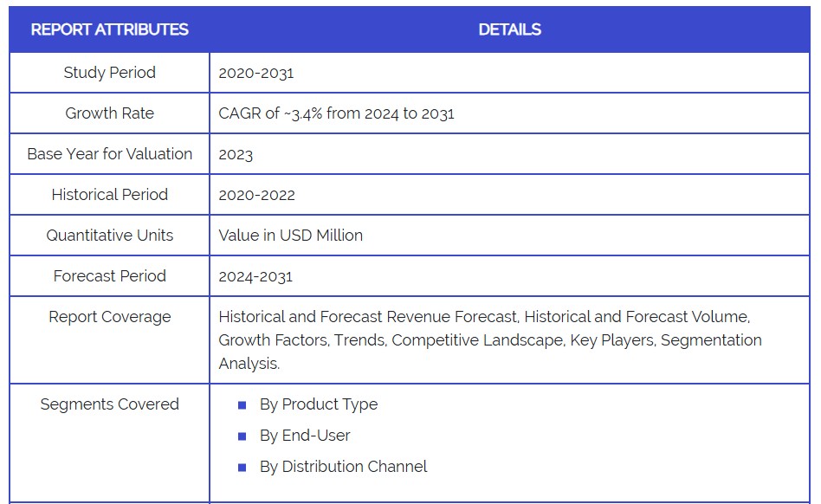
Task: Click the 2024-2031 forecast period value
Action: (255, 276)
